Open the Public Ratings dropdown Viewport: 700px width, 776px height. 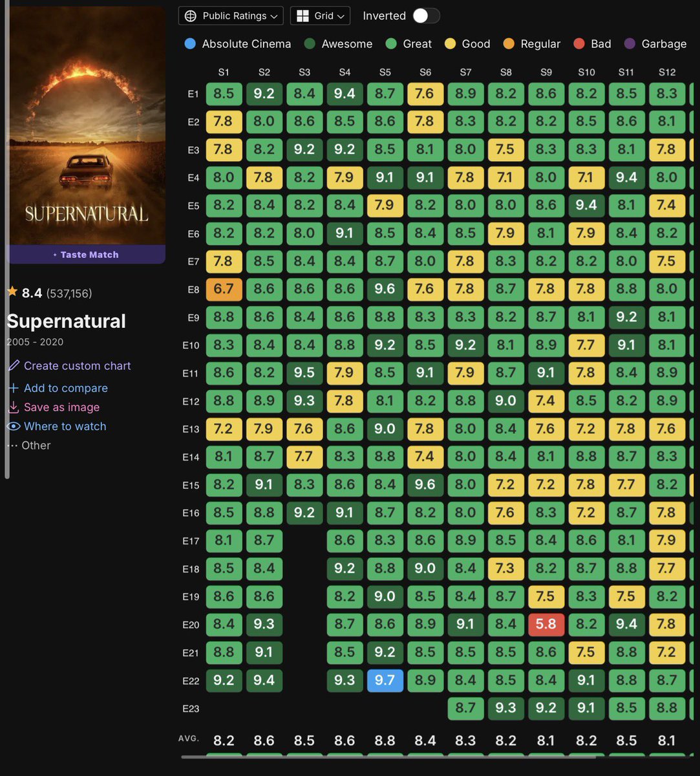(231, 16)
